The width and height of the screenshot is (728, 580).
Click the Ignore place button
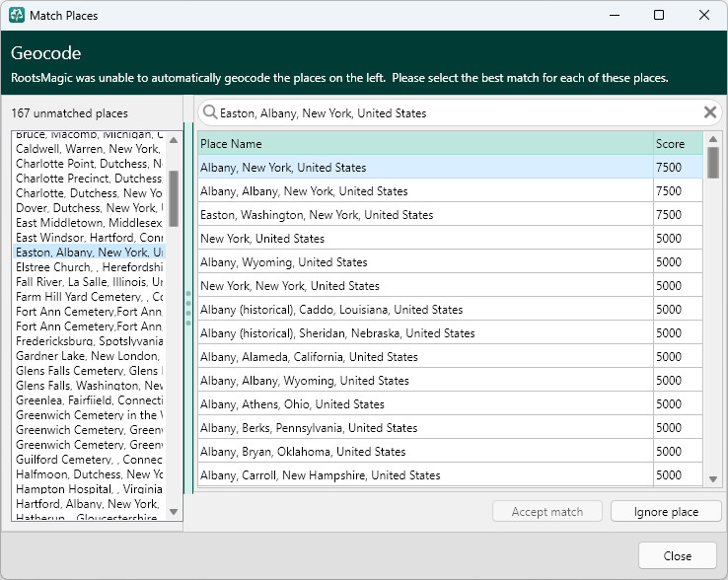click(x=666, y=511)
